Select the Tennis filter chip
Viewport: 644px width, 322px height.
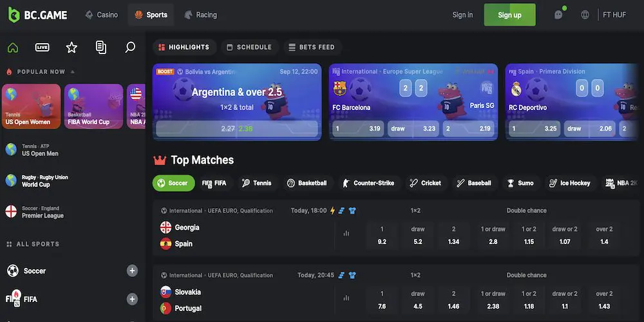click(257, 183)
